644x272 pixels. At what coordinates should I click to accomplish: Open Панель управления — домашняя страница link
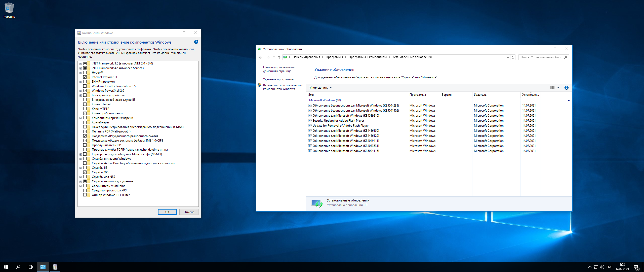pyautogui.click(x=278, y=69)
